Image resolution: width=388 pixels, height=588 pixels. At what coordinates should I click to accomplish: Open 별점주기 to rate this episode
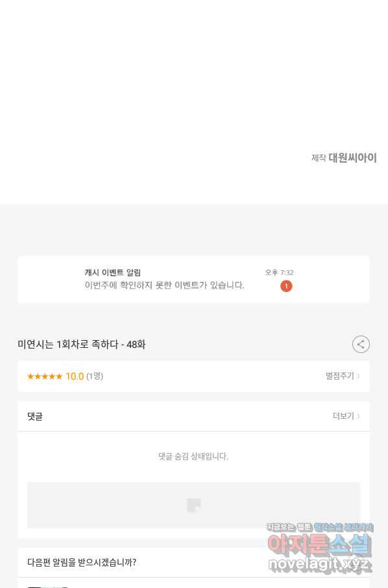click(339, 376)
